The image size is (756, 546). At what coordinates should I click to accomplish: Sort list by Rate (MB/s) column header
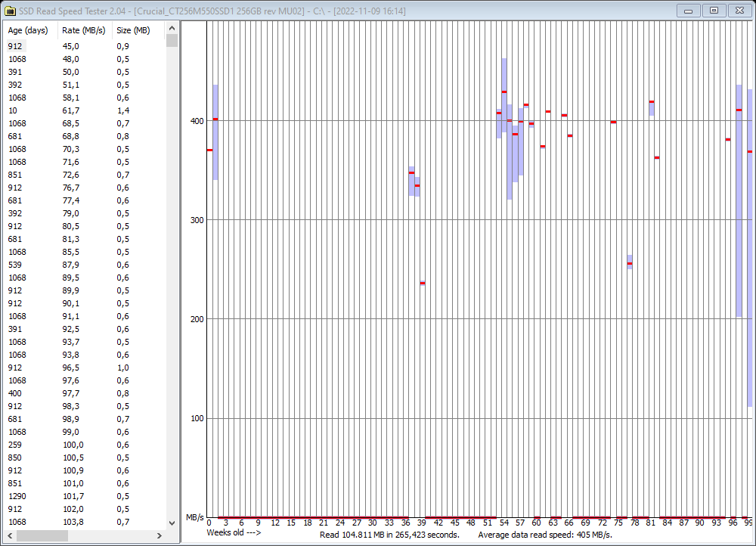pos(85,30)
